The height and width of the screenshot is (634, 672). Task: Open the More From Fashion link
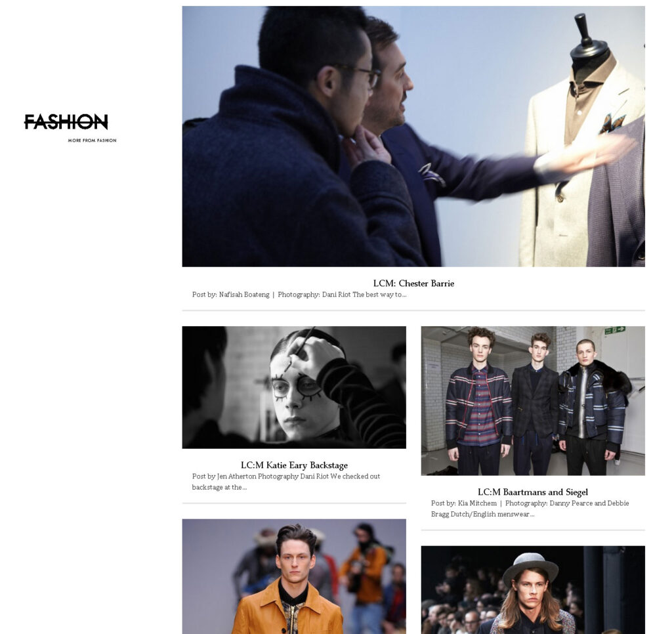[x=92, y=140]
